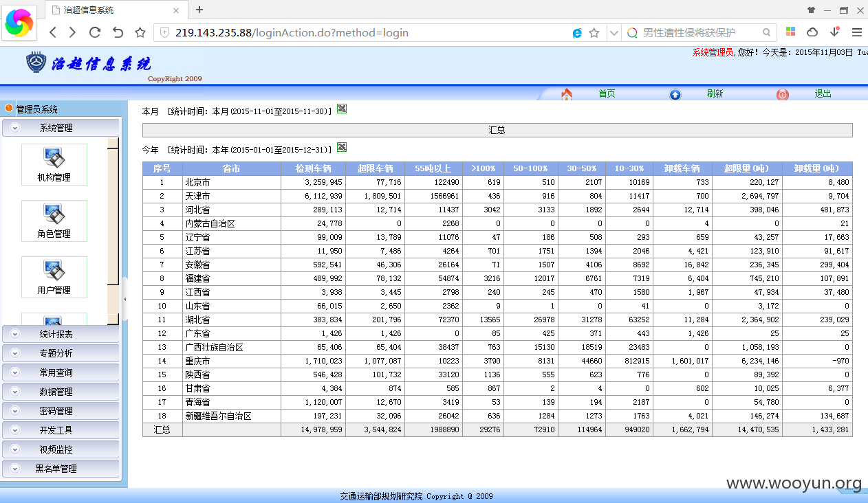The height and width of the screenshot is (503, 868).
Task: Collapse sidebar using the splitter handle
Action: [124, 299]
